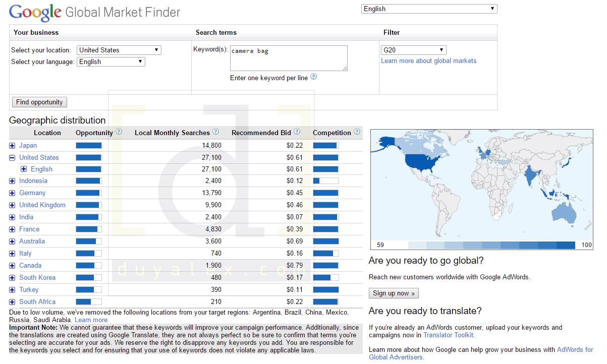The height and width of the screenshot is (364, 607).
Task: Click the Germany location link
Action: 32,193
